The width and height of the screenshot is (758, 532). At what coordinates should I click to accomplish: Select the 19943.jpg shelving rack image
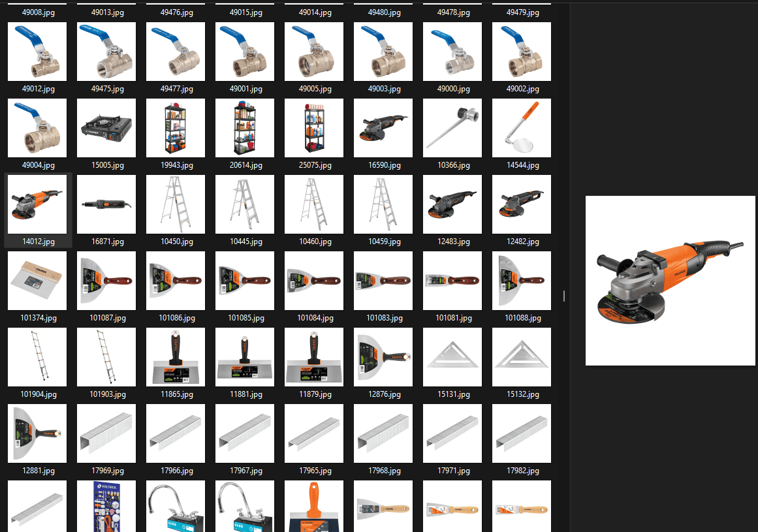click(176, 128)
